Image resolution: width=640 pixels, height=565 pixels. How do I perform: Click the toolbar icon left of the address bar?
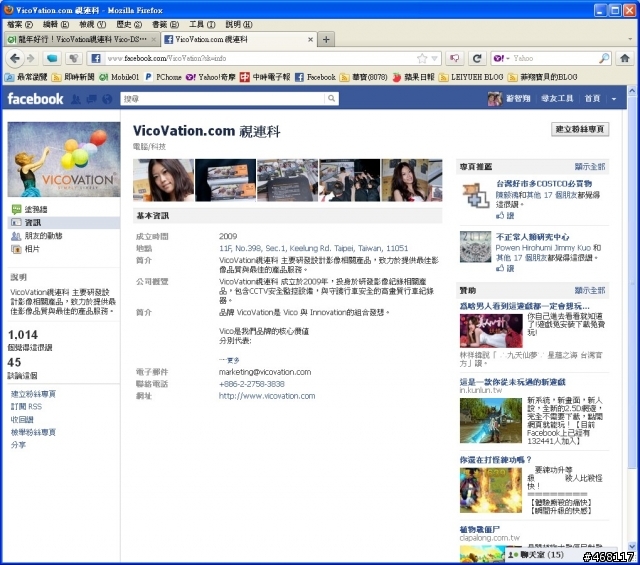tap(74, 58)
